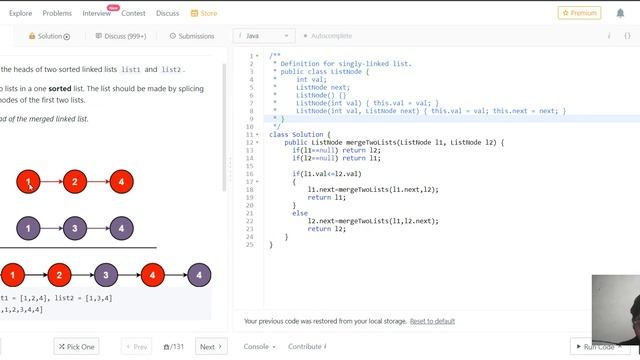The height and width of the screenshot is (360, 640).
Task: Collapse class Solution fold arrow at line 11
Action: click(257, 135)
